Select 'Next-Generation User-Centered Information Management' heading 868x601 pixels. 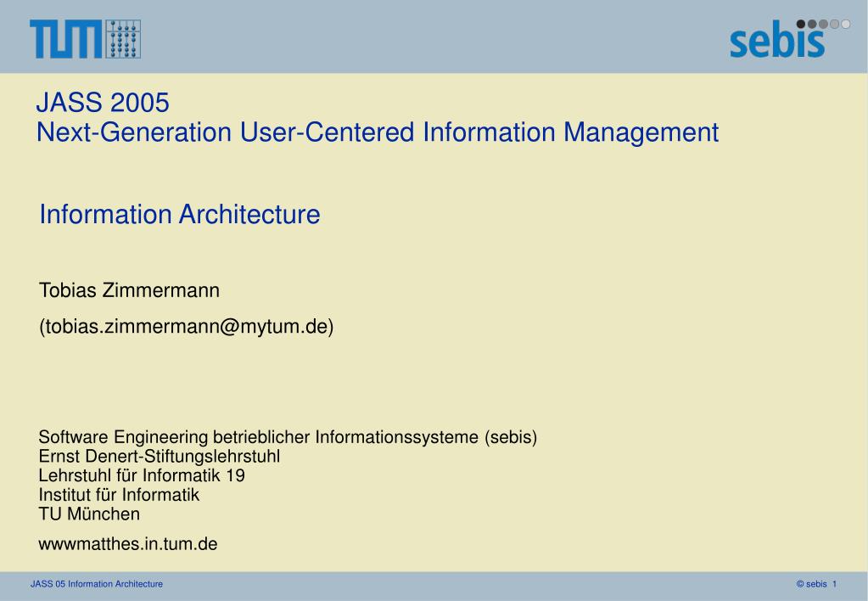pyautogui.click(x=378, y=132)
